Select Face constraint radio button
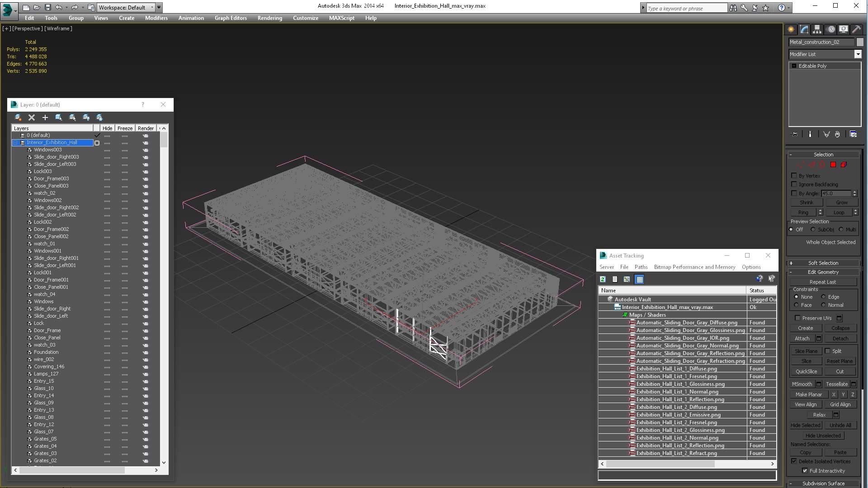The image size is (868, 488). click(x=797, y=305)
